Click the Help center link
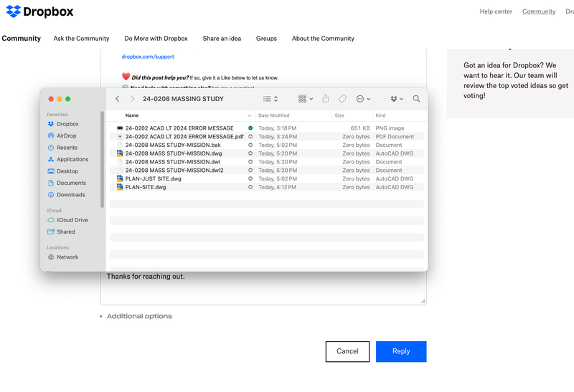 (496, 11)
